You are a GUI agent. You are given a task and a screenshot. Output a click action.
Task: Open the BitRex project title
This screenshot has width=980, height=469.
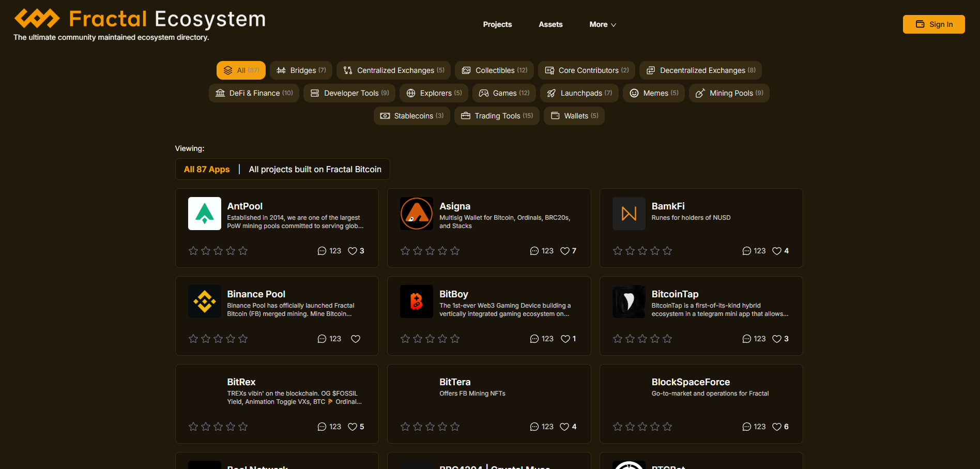click(241, 382)
